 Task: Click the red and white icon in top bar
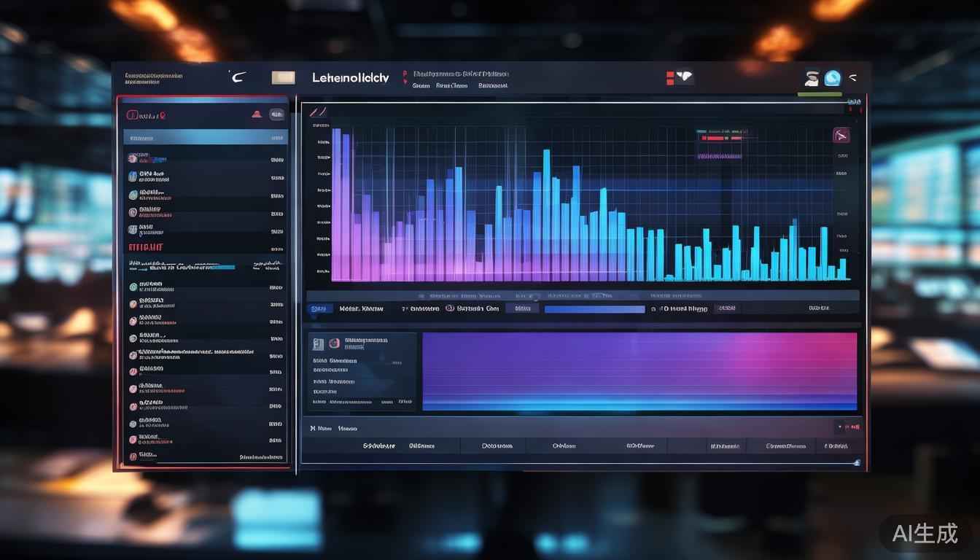click(x=680, y=77)
